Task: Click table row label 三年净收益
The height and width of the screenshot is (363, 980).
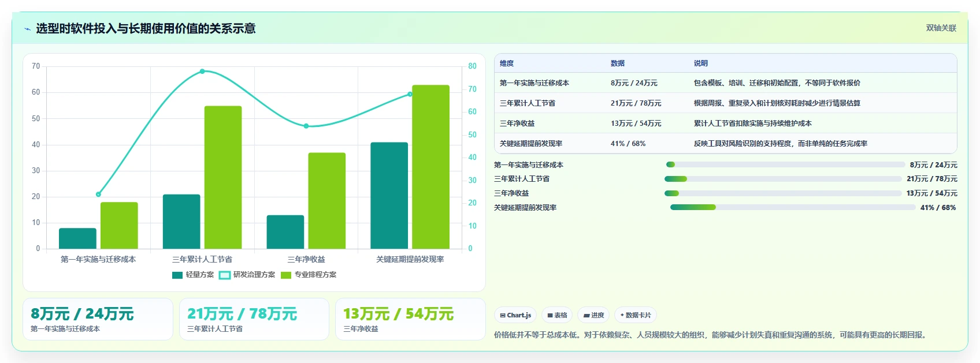Action: 517,124
